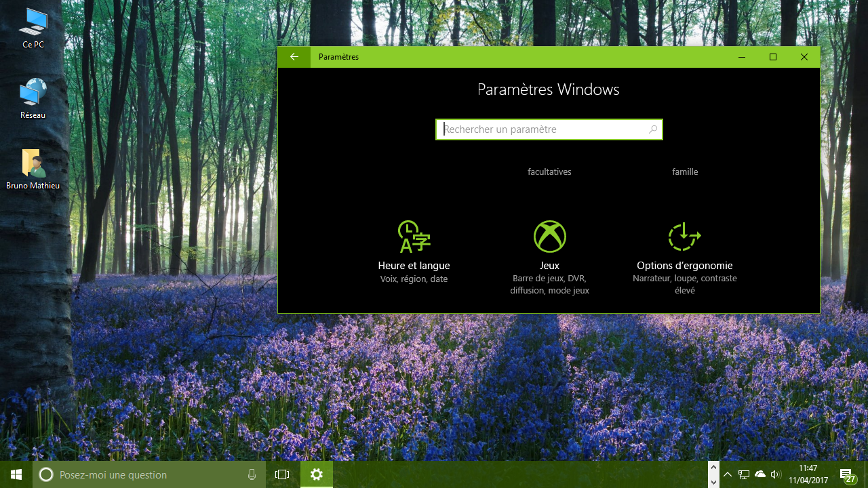The width and height of the screenshot is (868, 488).
Task: Click the OneDrive cloud icon in the tray
Action: pyautogui.click(x=760, y=474)
